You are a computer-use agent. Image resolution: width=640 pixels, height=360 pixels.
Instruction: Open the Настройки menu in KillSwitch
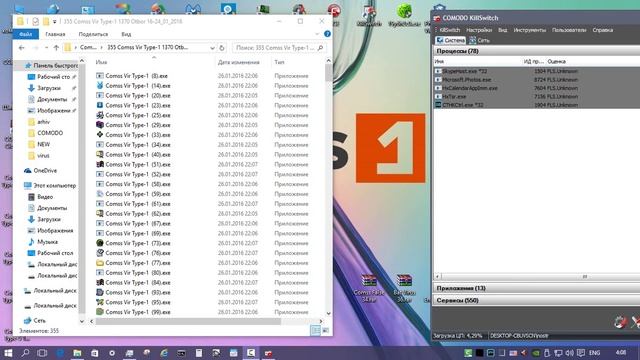point(479,30)
